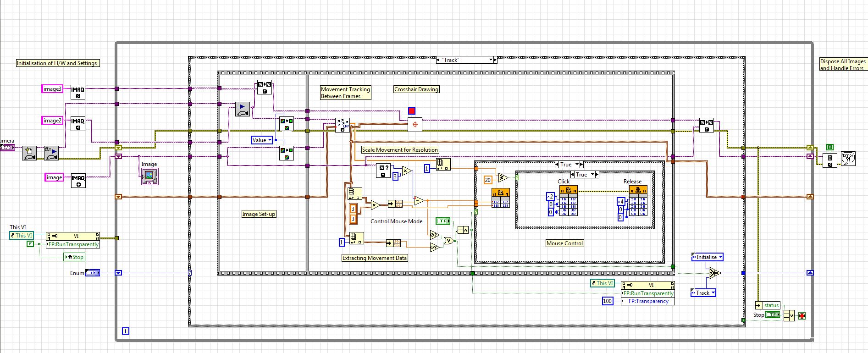This screenshot has height=353, width=868.
Task: Select the crosshair overlay drawing node
Action: point(415,125)
